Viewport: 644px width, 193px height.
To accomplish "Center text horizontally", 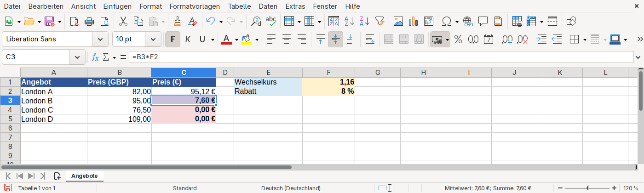I will [x=287, y=40].
